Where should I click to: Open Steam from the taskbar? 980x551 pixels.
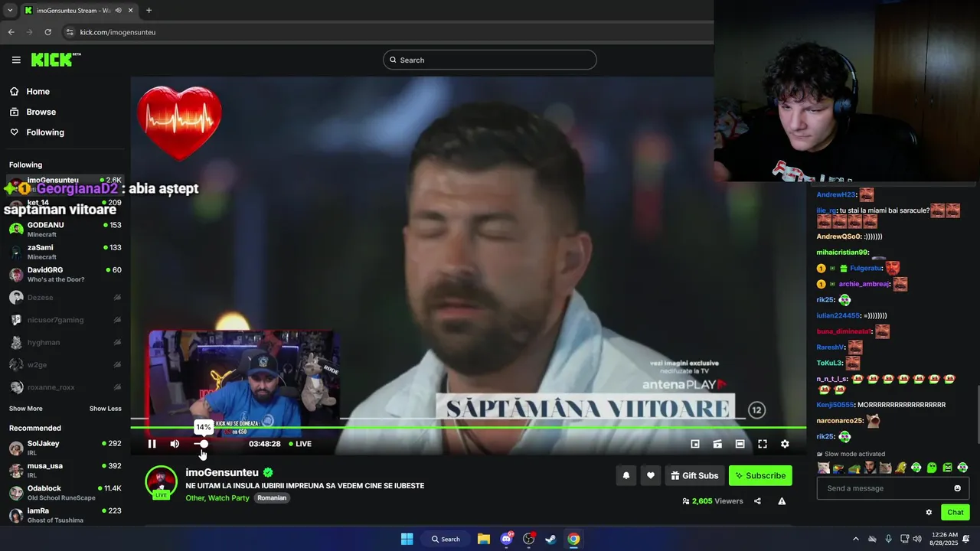pyautogui.click(x=550, y=539)
